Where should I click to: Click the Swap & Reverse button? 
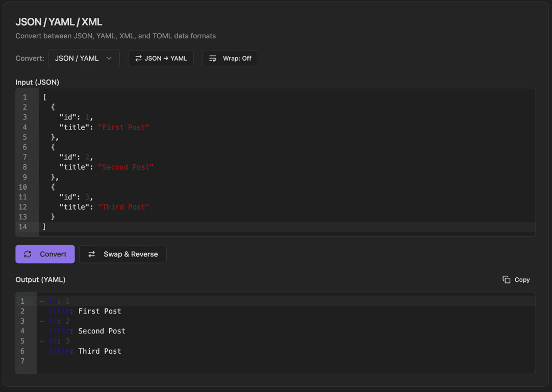point(122,254)
